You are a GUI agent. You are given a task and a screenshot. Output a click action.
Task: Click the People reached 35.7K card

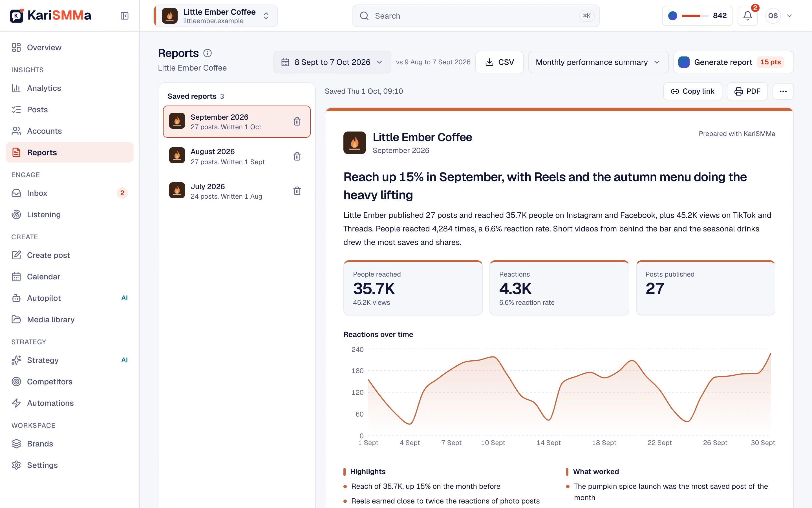413,288
